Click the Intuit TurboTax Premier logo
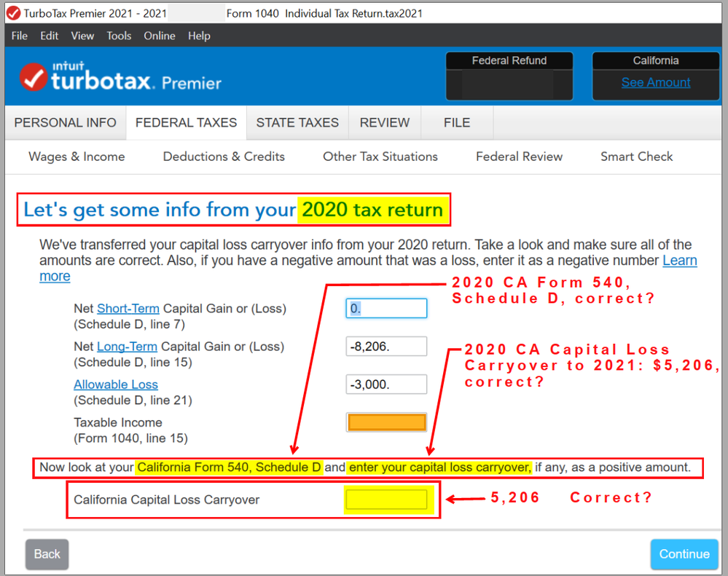The image size is (728, 576). (120, 76)
